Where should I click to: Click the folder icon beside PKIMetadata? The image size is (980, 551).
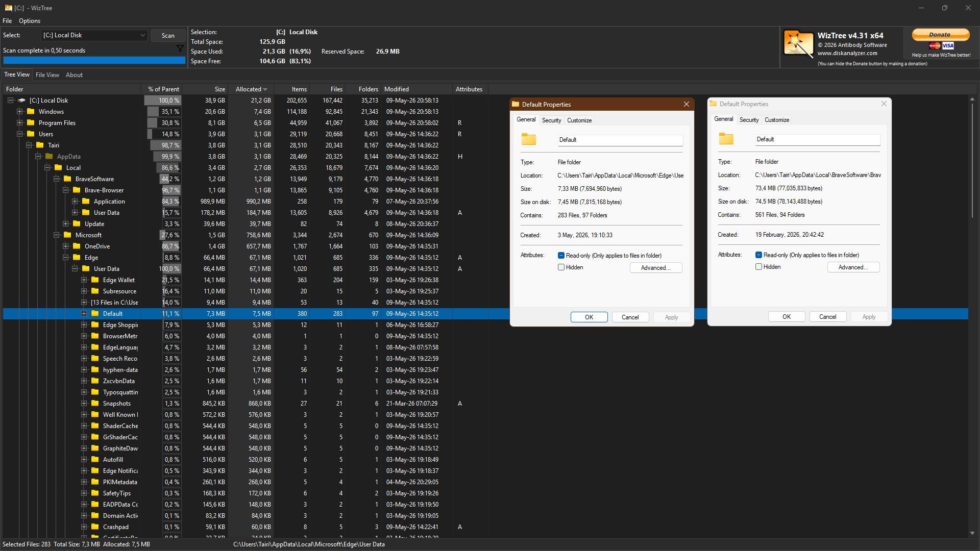point(95,482)
